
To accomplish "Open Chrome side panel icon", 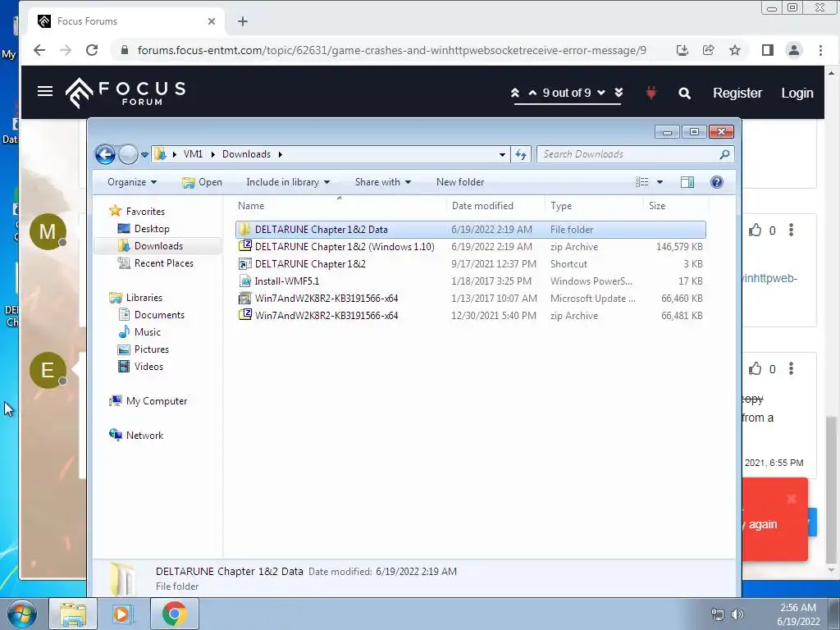I will [x=767, y=50].
